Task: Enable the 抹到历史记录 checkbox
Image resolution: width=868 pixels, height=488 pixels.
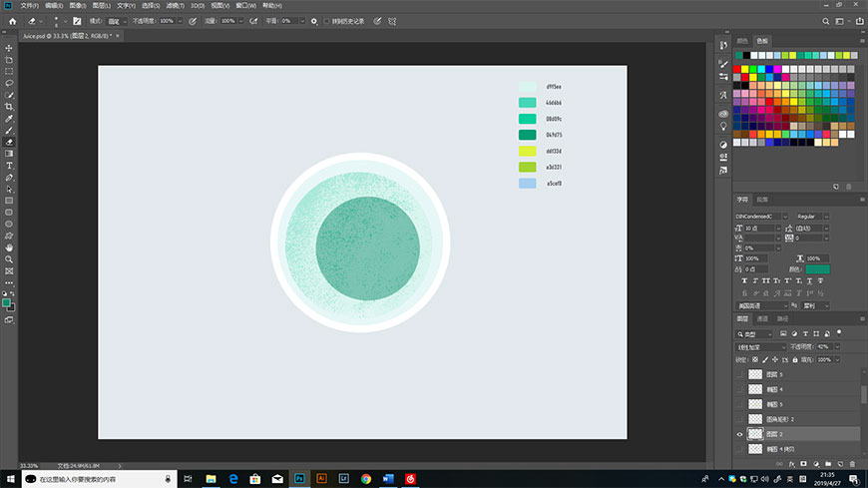Action: (328, 20)
